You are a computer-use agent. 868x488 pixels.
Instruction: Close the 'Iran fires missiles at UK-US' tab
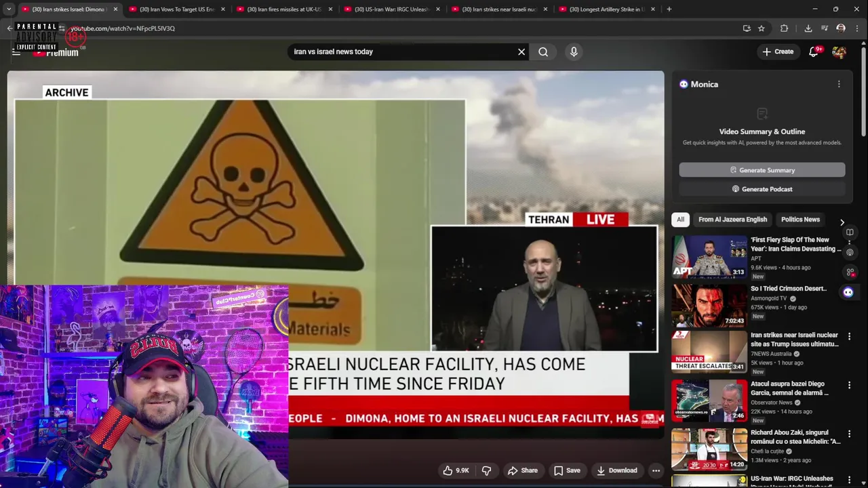tap(330, 9)
